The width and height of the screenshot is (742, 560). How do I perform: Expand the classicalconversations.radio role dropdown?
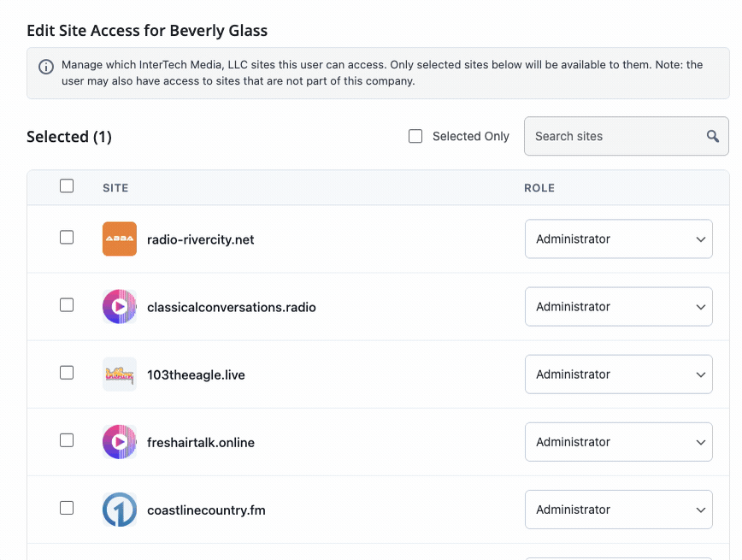pyautogui.click(x=618, y=307)
